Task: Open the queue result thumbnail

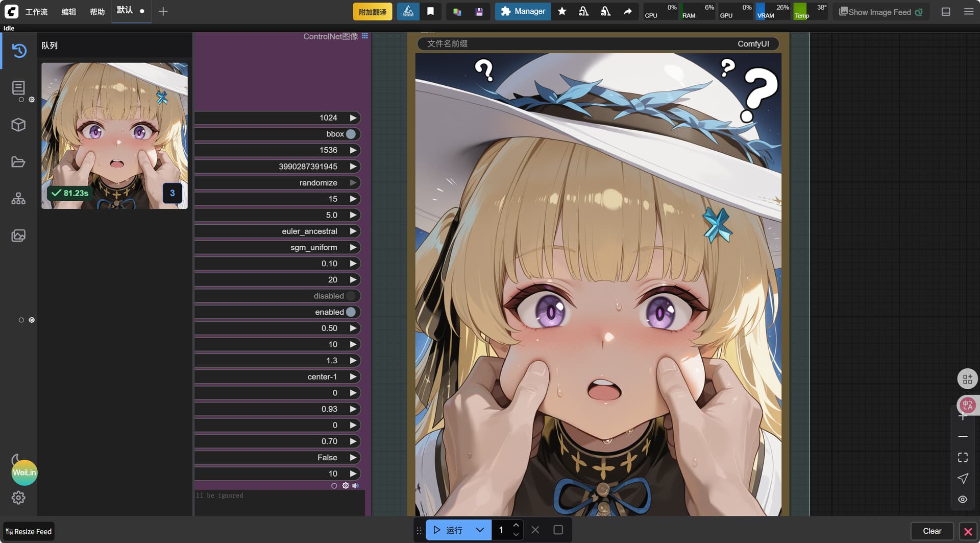Action: [x=114, y=135]
